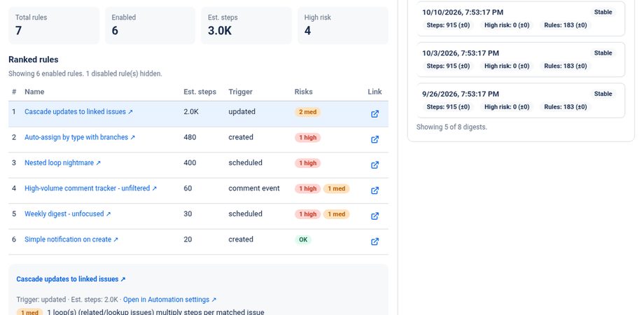Image resolution: width=644 pixels, height=315 pixels.
Task: Click the 480 steps cell
Action: pos(190,137)
